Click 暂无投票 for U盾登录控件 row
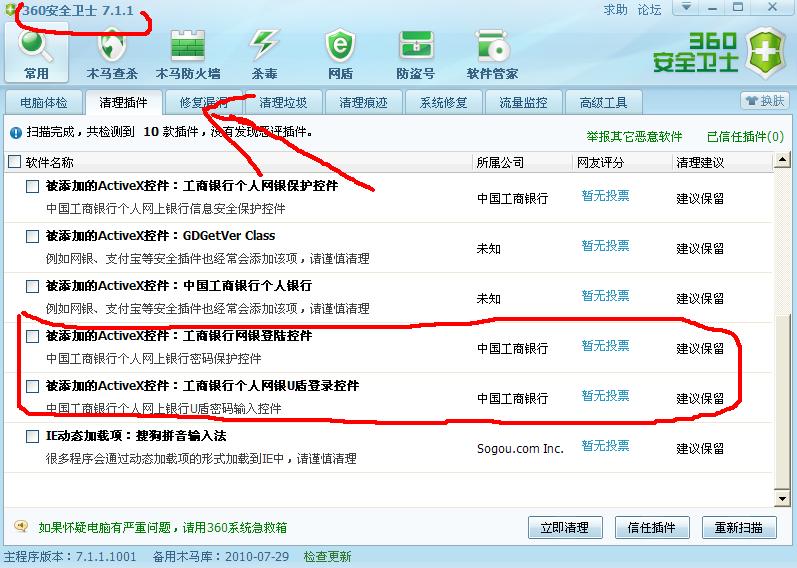The image size is (797, 568). click(605, 396)
